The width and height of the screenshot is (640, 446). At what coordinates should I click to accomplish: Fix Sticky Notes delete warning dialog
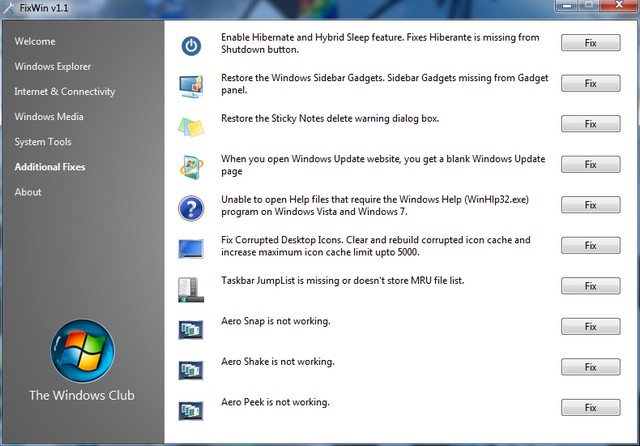(591, 124)
